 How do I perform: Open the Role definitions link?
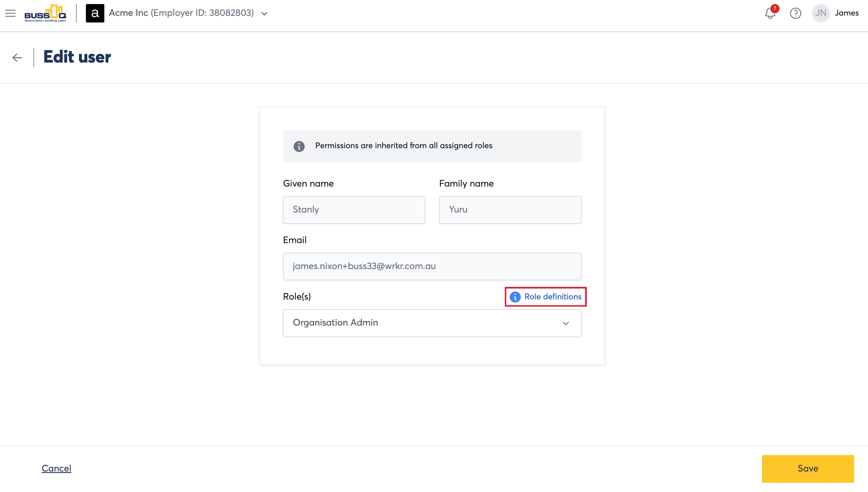pyautogui.click(x=553, y=297)
